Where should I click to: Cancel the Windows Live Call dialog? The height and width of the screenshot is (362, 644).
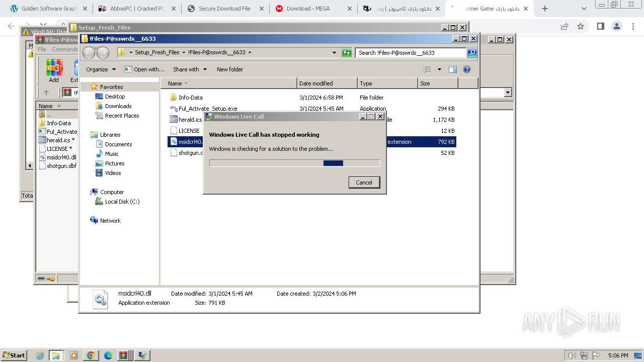[x=364, y=183]
